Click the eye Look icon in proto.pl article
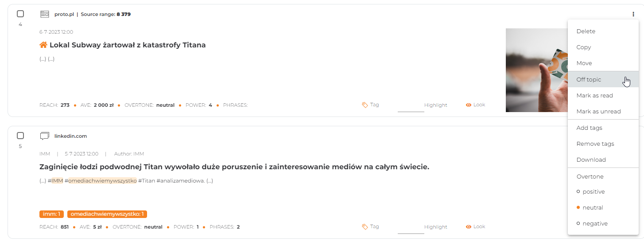Screen dimensions: 644x245 coord(468,105)
